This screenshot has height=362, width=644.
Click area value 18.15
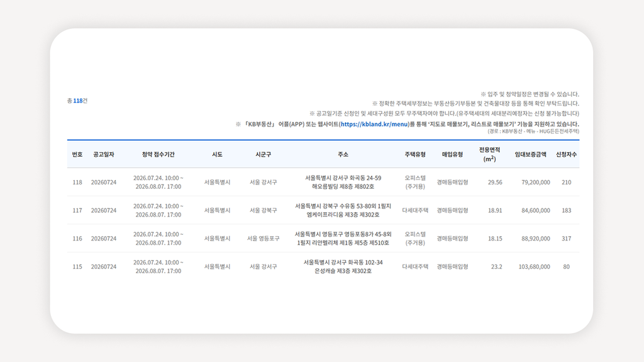point(495,238)
